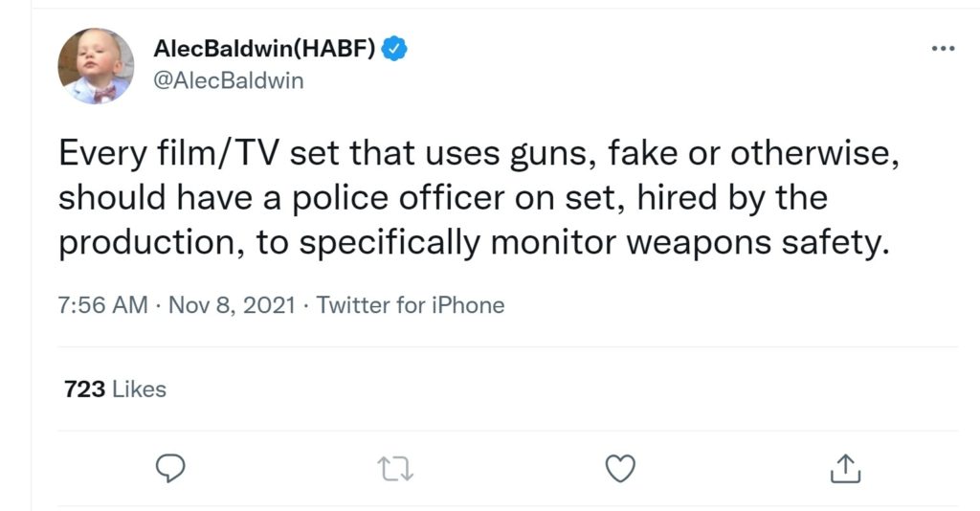Image resolution: width=980 pixels, height=511 pixels.
Task: View the 723 likes count number
Action: (83, 389)
